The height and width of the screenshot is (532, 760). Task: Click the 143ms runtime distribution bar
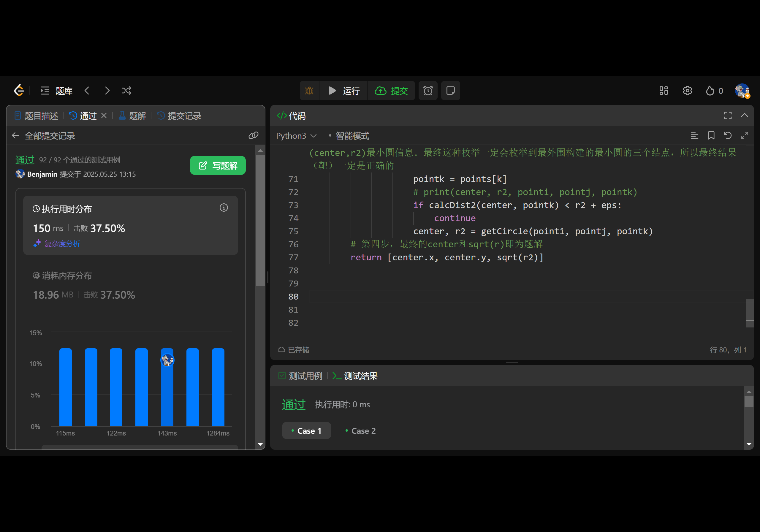coord(167,394)
